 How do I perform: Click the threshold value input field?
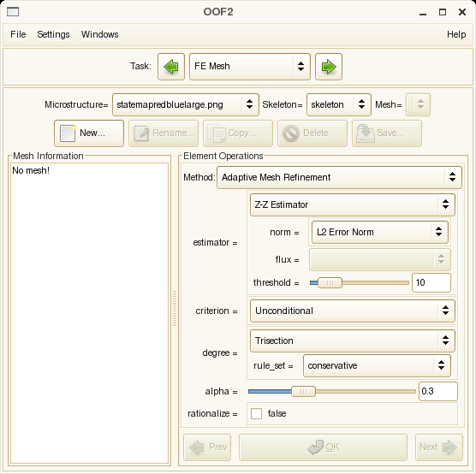[x=431, y=282]
